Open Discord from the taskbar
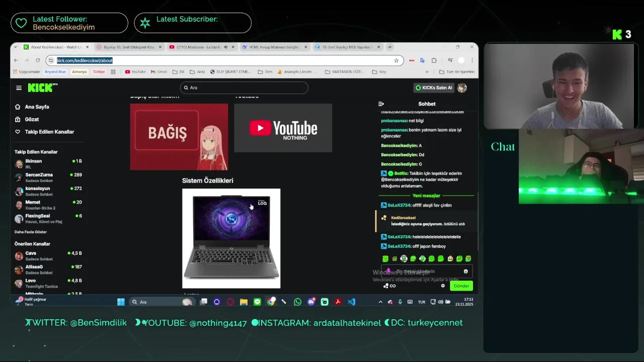 (x=311, y=302)
